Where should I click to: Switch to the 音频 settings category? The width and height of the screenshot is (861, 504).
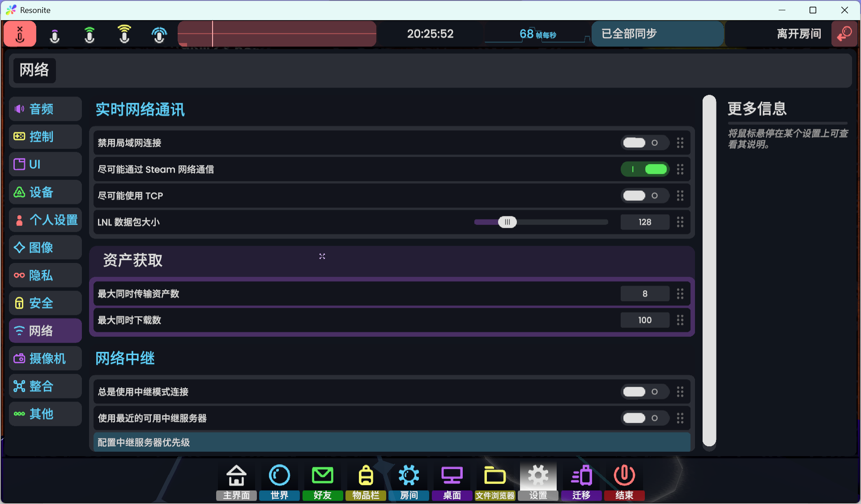click(x=45, y=109)
